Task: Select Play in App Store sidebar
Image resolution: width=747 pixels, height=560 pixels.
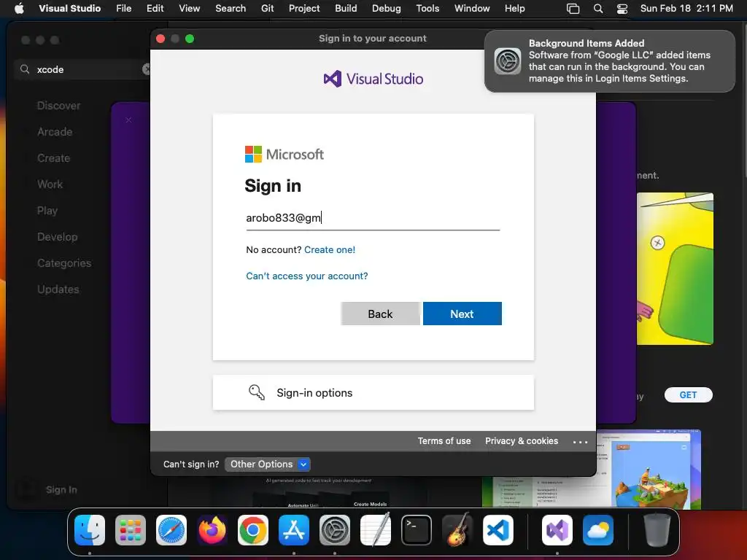Action: 47,211
